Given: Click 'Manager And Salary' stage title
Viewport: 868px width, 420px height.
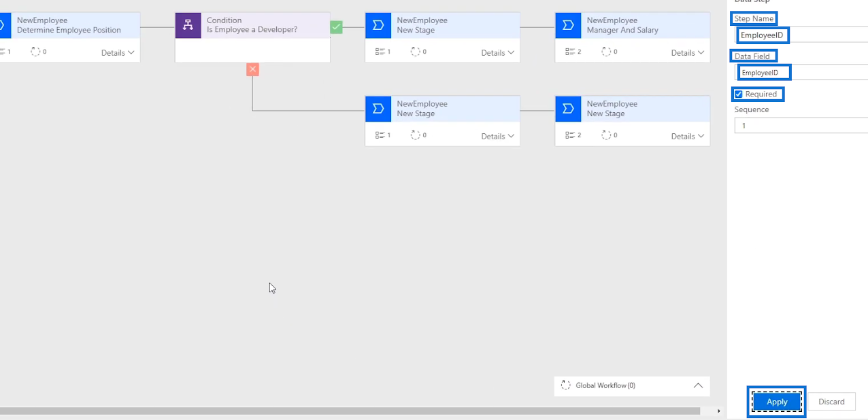Looking at the screenshot, I should point(622,30).
